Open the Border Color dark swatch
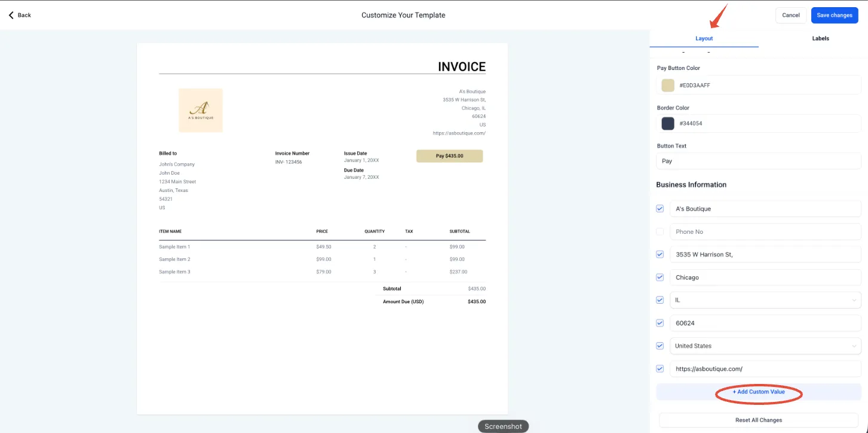The image size is (868, 433). click(x=668, y=124)
